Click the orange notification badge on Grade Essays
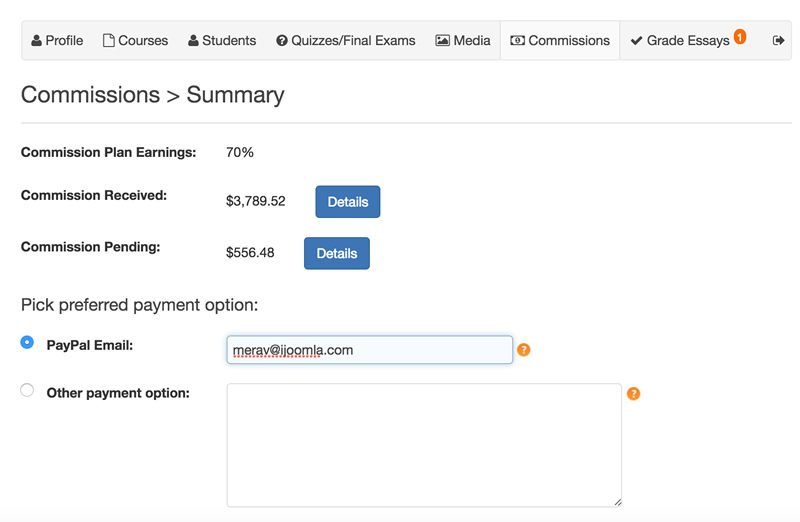The image size is (800, 522). pyautogui.click(x=740, y=36)
